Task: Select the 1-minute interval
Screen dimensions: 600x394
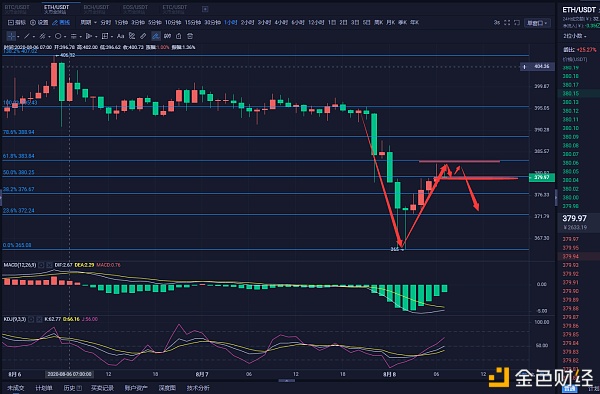Action: [121, 23]
